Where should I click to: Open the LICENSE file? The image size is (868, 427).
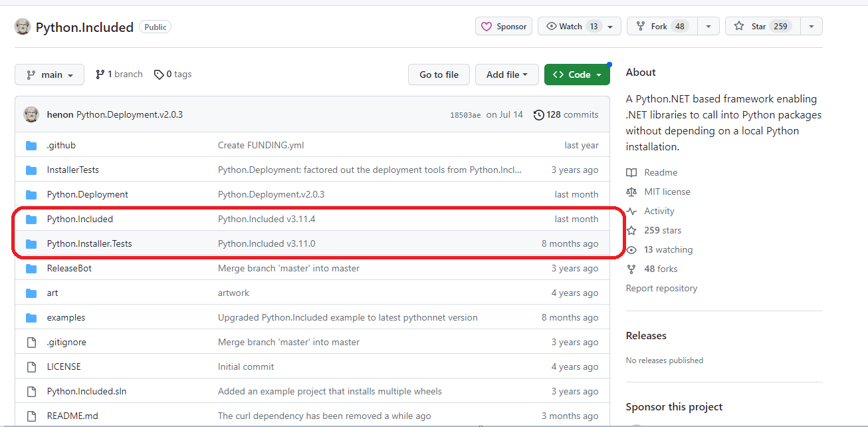tap(64, 366)
